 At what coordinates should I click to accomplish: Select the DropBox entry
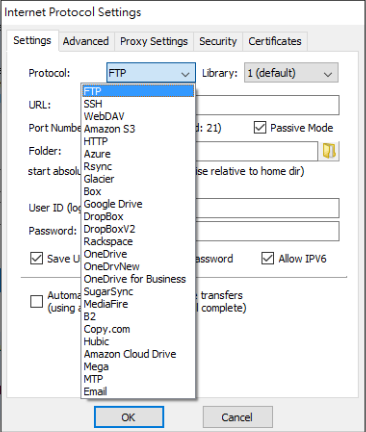[138, 216]
